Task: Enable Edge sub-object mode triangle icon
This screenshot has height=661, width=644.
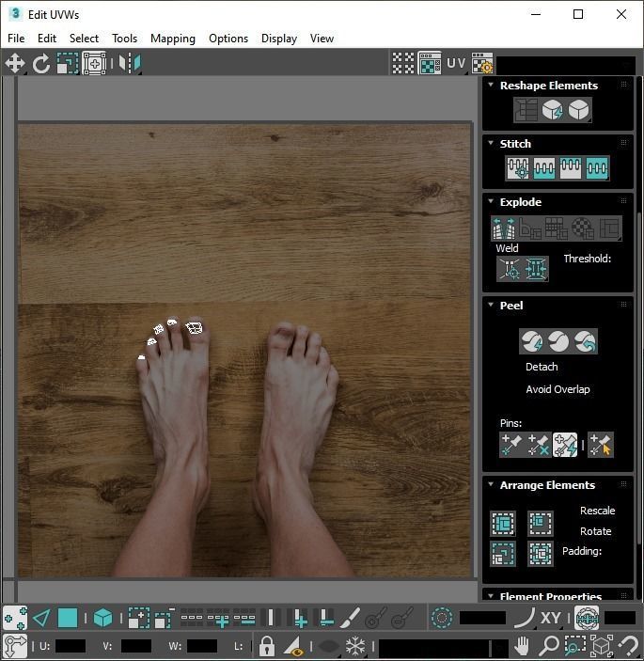Action: pyautogui.click(x=41, y=619)
